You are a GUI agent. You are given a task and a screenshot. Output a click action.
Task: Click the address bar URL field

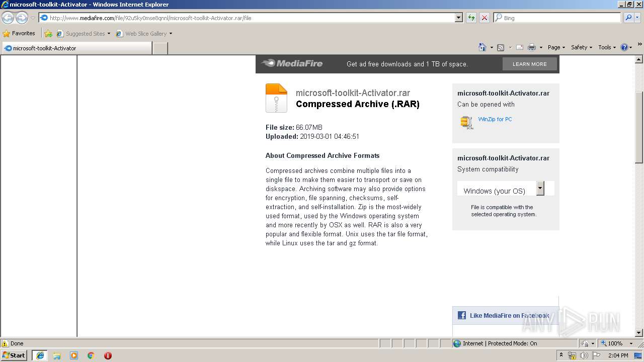click(x=247, y=18)
